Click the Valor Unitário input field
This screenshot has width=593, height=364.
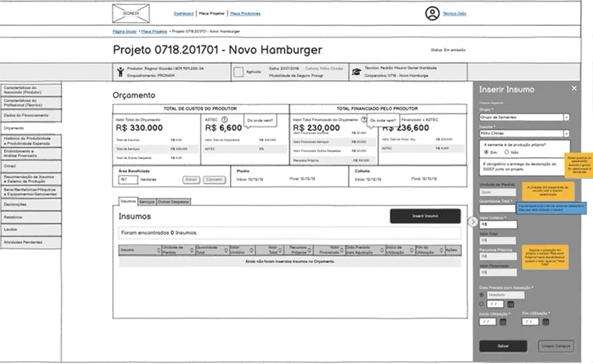498,225
